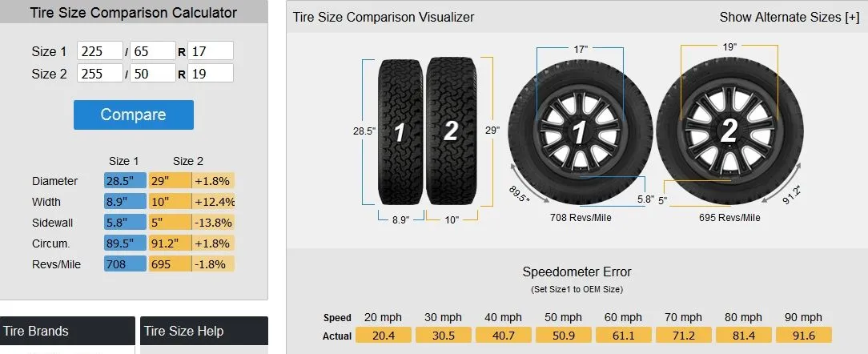Screen dimensions: 868x354
Task: Open the Tire Brands section header
Action: 67,331
